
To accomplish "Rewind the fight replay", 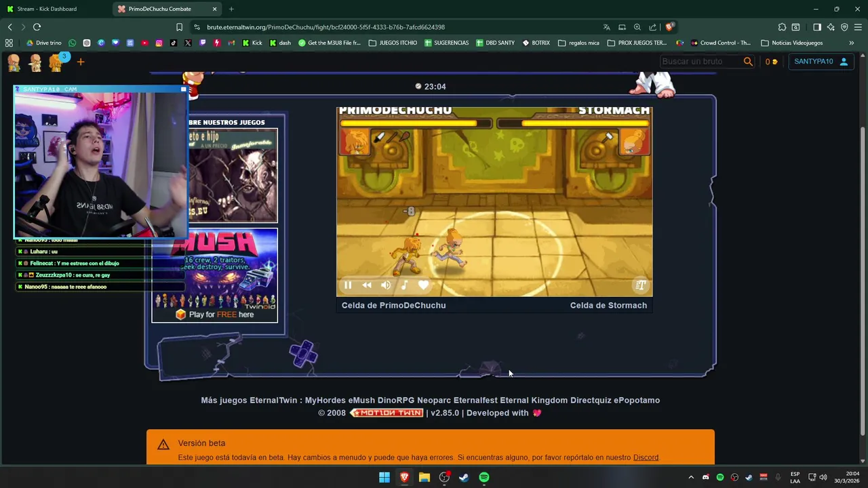I will pyautogui.click(x=367, y=285).
